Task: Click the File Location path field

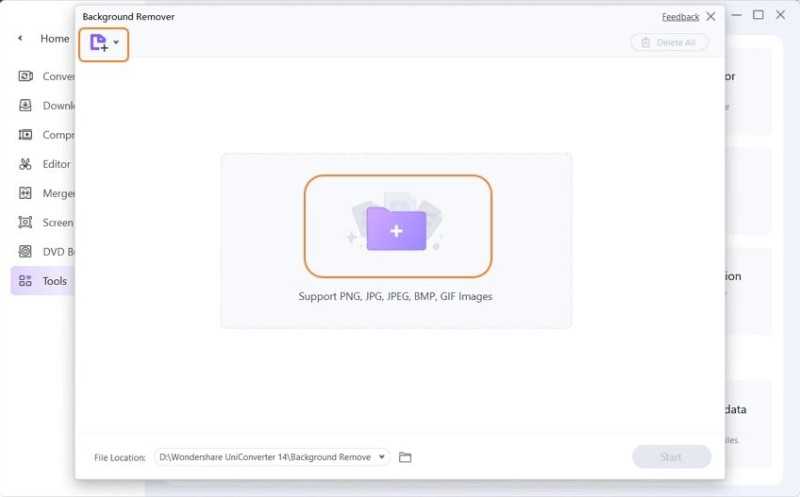Action: point(272,457)
